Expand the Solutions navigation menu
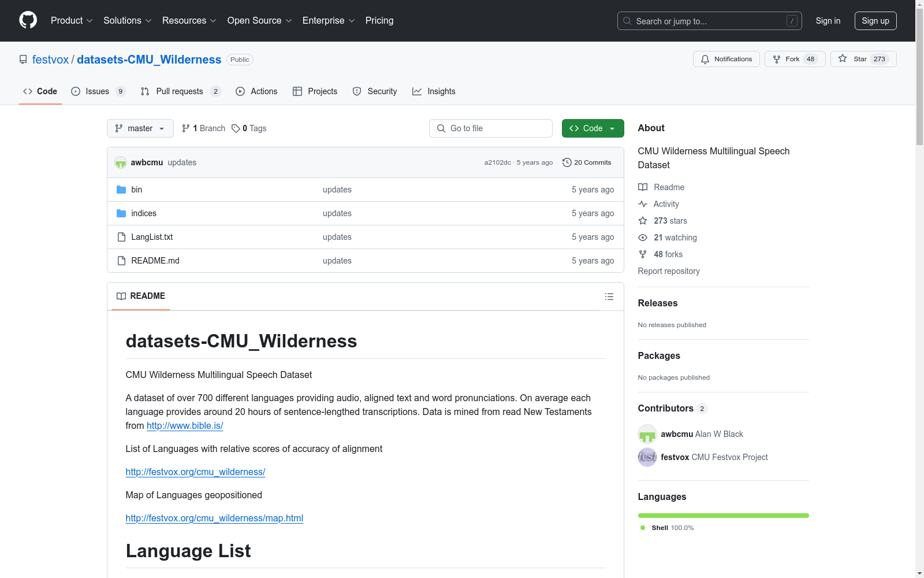 click(127, 21)
